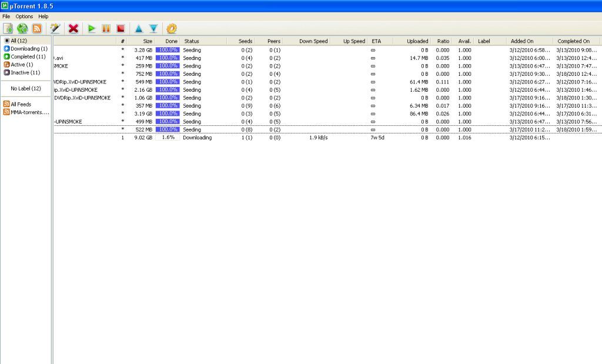Select the torrent sized 417 MB

(326, 58)
